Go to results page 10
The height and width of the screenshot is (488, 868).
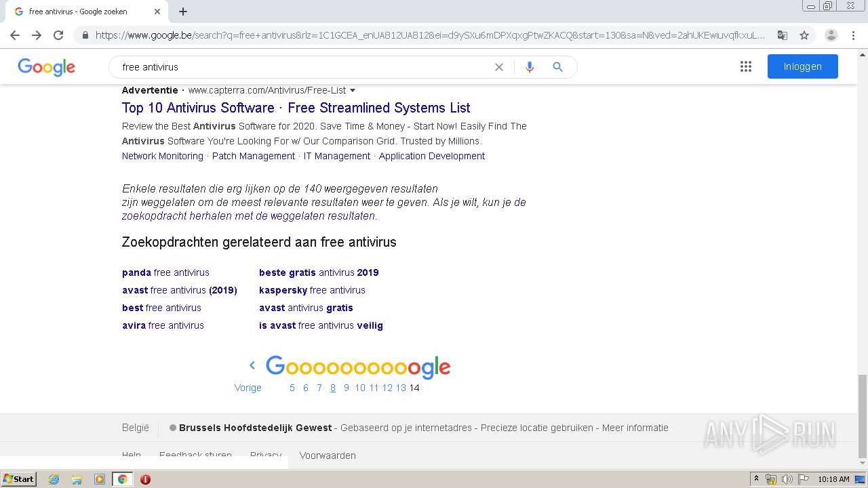360,388
